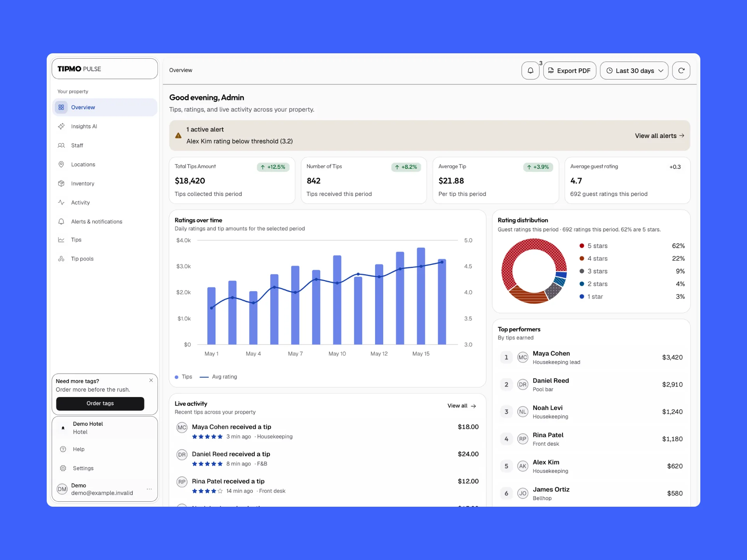Click the Average guest rating 4.7 value
The image size is (747, 560).
[576, 181]
